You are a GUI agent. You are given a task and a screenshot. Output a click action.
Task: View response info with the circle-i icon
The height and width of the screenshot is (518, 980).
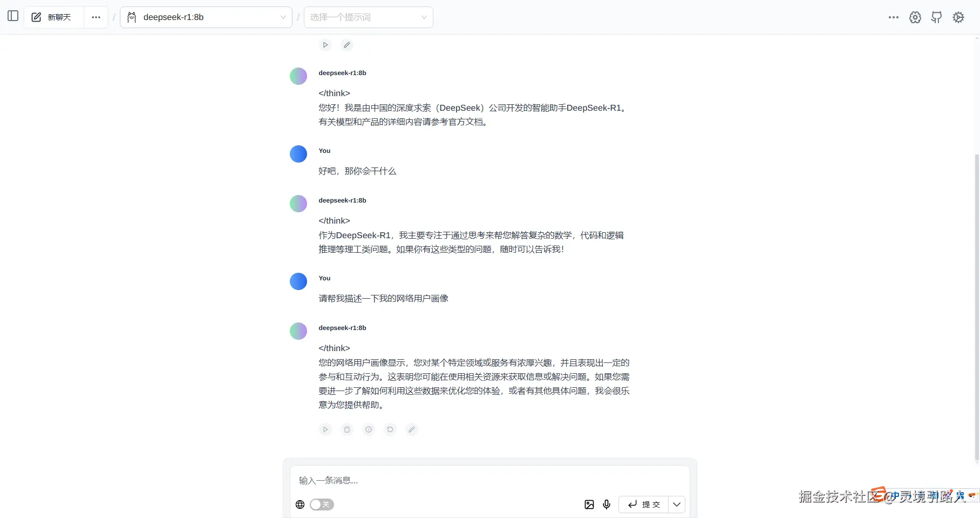click(x=369, y=429)
